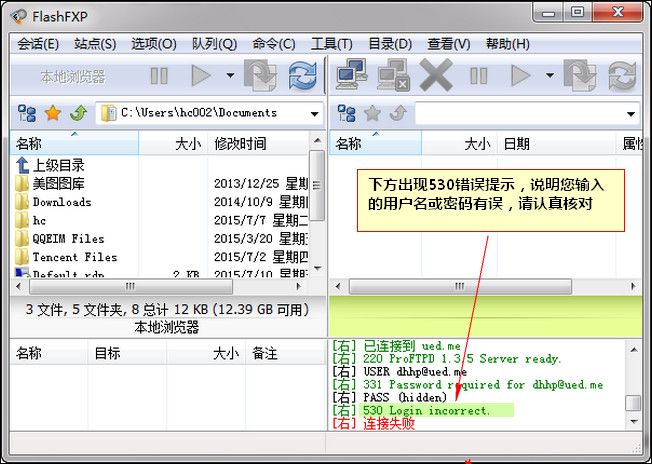Click the Connect icon in the remote toolbar
The image size is (652, 464).
pyautogui.click(x=350, y=75)
